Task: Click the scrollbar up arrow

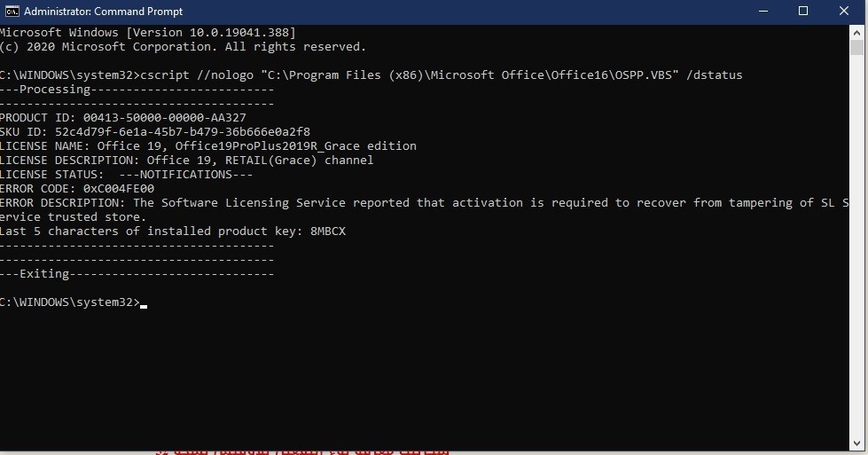Action: point(857,32)
